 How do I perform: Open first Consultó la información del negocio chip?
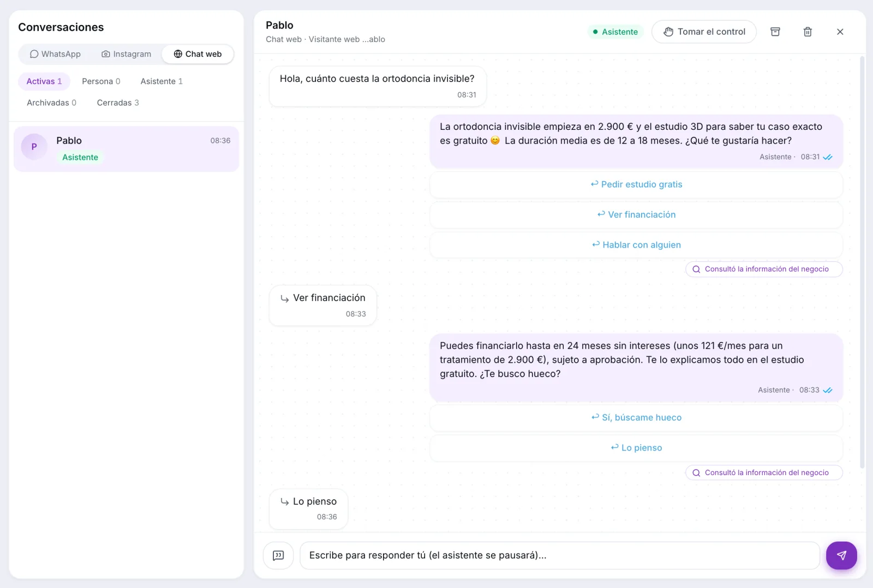coord(764,269)
